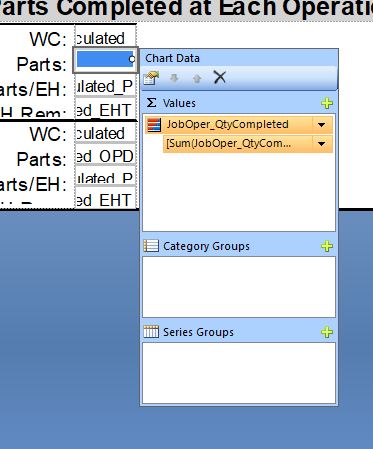The image size is (373, 449).
Task: Click inside the empty Series Groups box
Action: click(239, 373)
